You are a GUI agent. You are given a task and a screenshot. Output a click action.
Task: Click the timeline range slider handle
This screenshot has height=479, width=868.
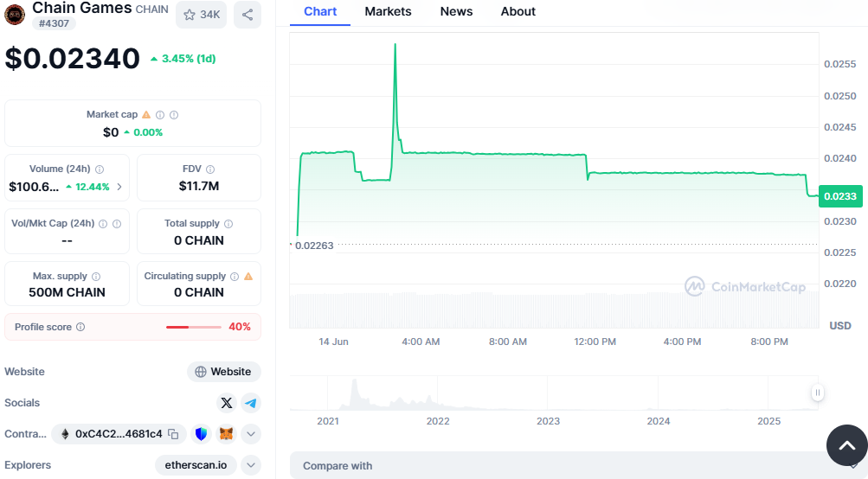[818, 393]
